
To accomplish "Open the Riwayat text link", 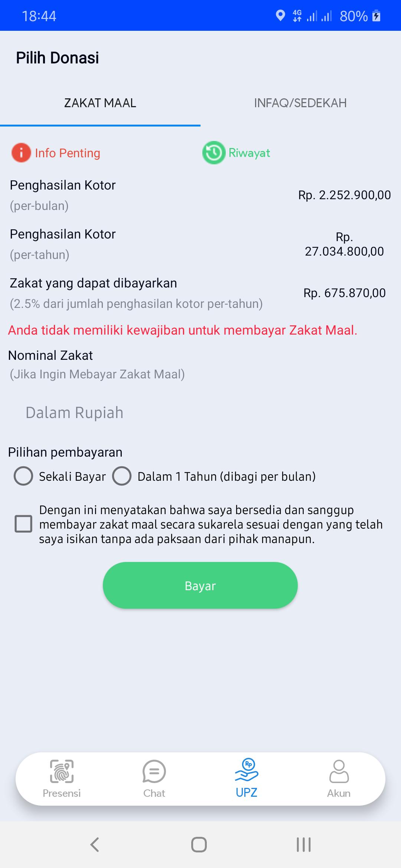I will point(249,153).
